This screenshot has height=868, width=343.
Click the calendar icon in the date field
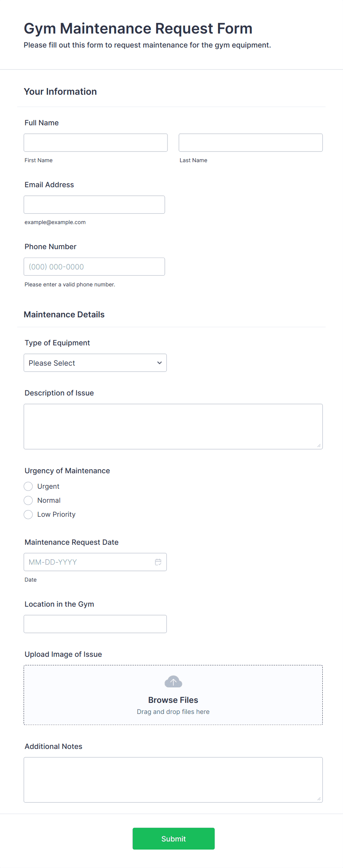tap(158, 562)
